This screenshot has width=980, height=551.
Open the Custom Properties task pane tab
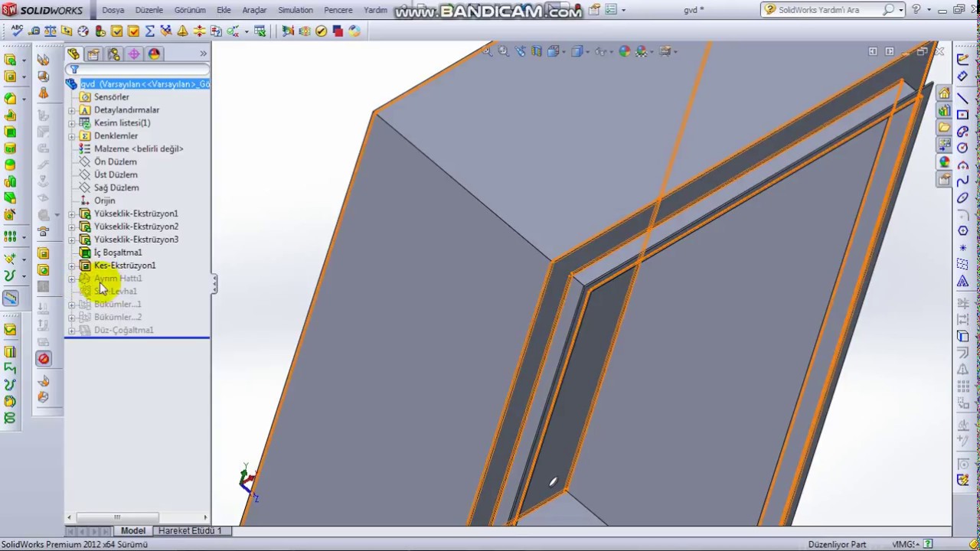(944, 180)
